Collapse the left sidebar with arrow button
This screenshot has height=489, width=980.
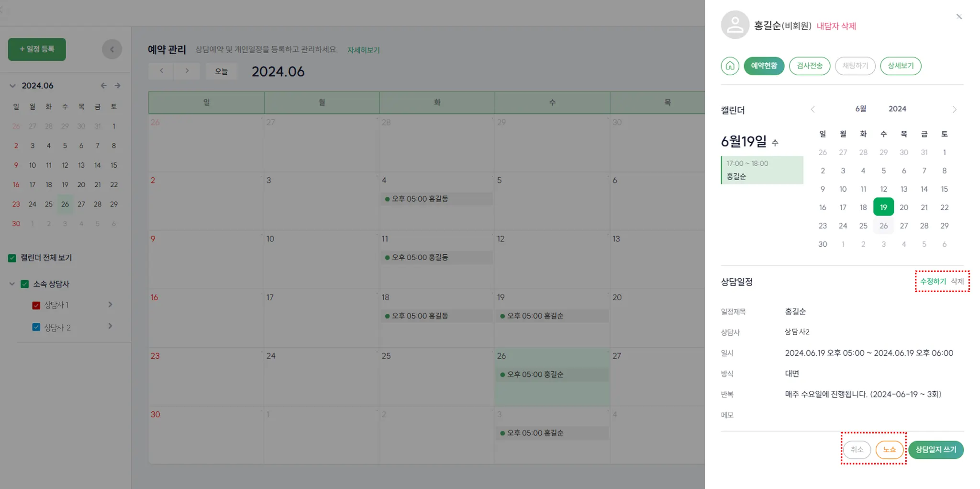(112, 49)
